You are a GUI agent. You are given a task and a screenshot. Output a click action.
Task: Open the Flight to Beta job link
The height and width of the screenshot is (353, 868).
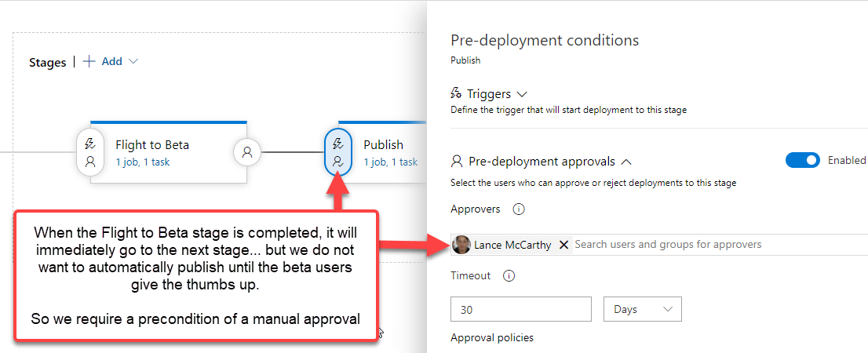click(142, 162)
